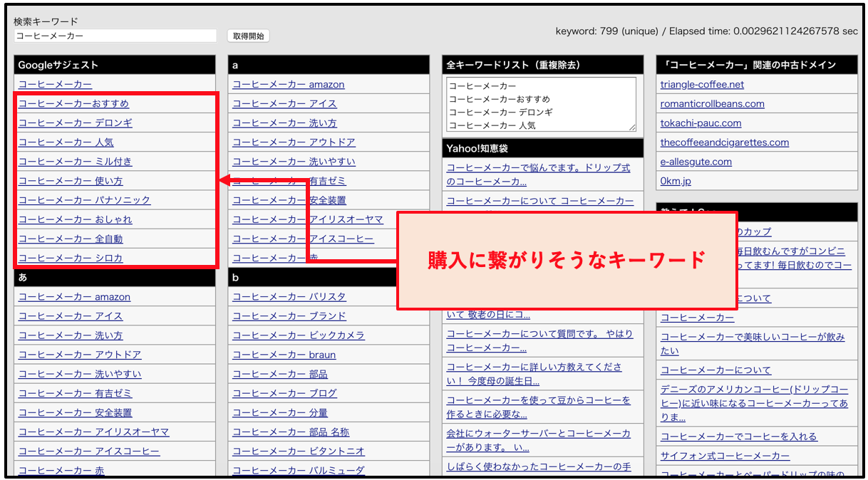Image resolution: width=868 pixels, height=480 pixels.
Task: Open the コーヒーメーカー 分量 link
Action: 279,412
